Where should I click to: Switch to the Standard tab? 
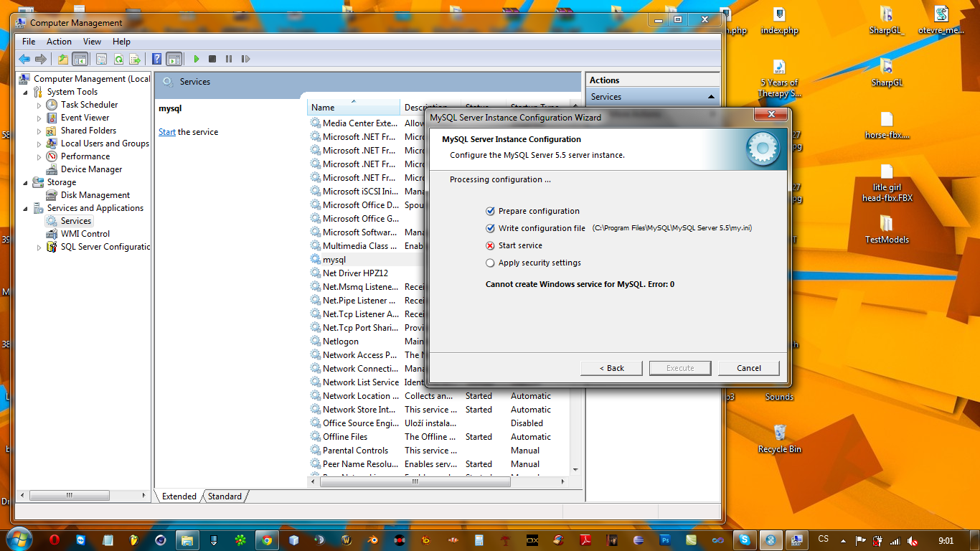coord(225,496)
